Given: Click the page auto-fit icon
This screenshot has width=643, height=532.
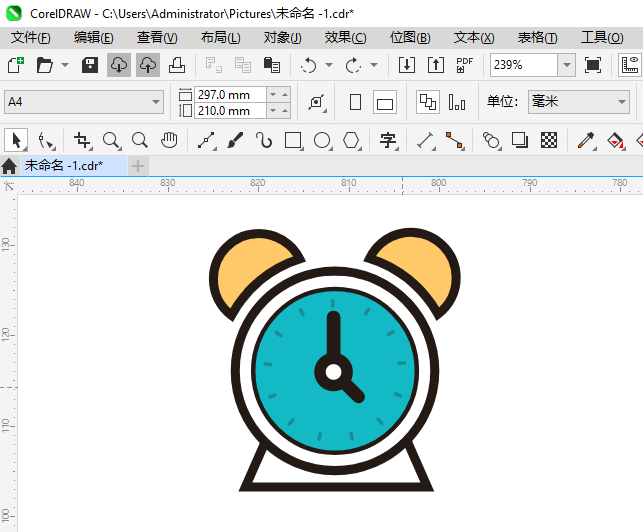Looking at the screenshot, I should coord(317,102).
